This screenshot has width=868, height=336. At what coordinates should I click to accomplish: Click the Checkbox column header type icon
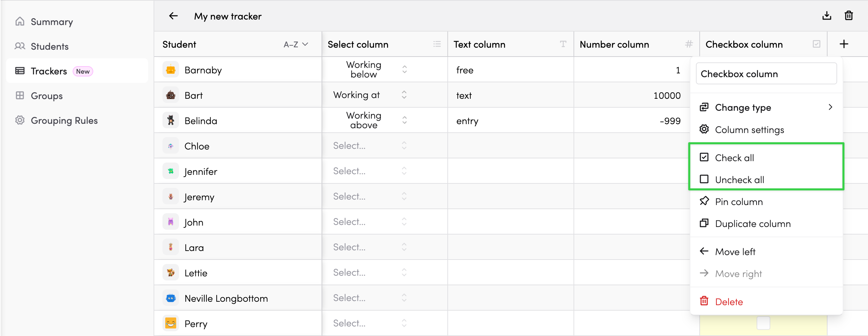(816, 44)
